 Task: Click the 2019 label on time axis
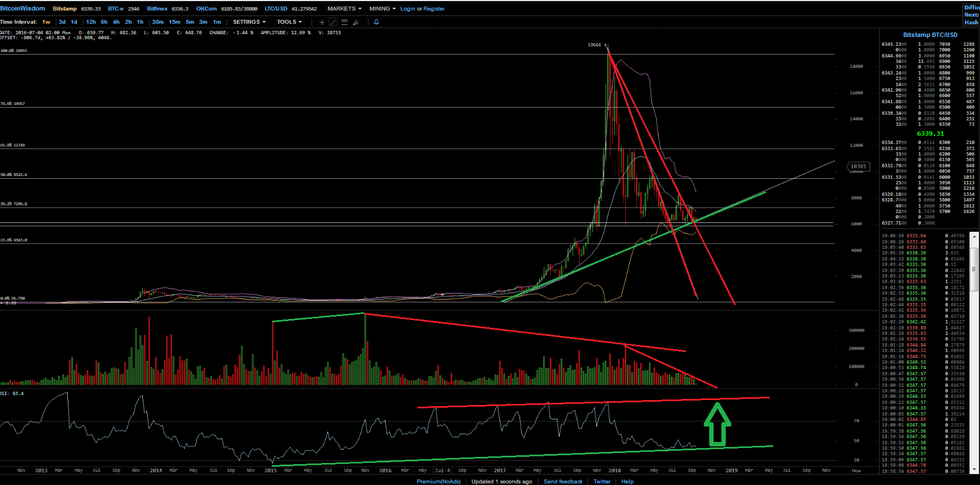coord(731,471)
